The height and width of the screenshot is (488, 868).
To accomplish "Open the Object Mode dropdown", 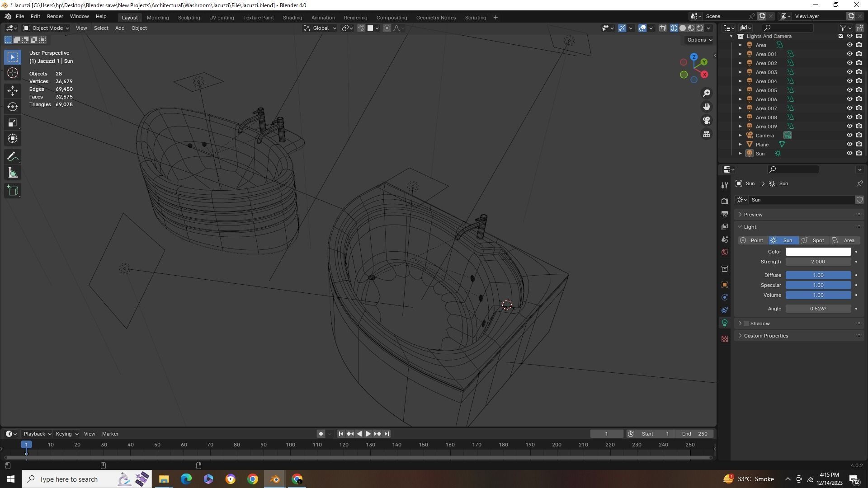I will coord(46,28).
